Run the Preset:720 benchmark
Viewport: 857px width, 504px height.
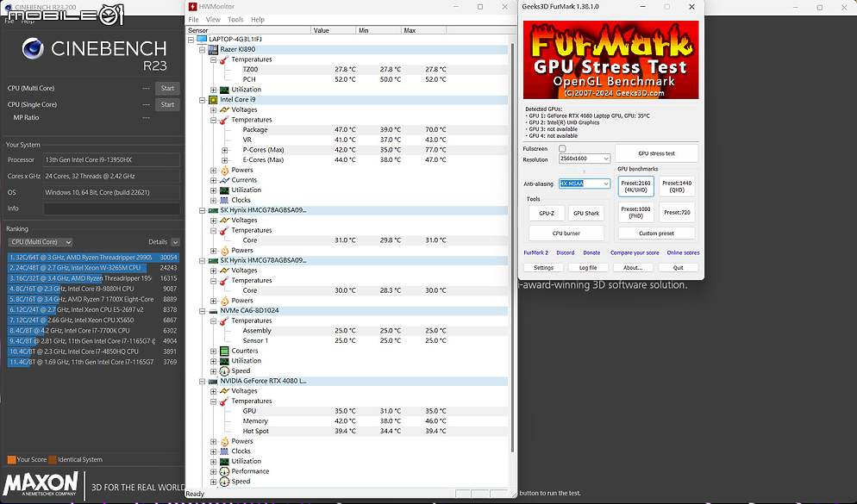tap(677, 213)
